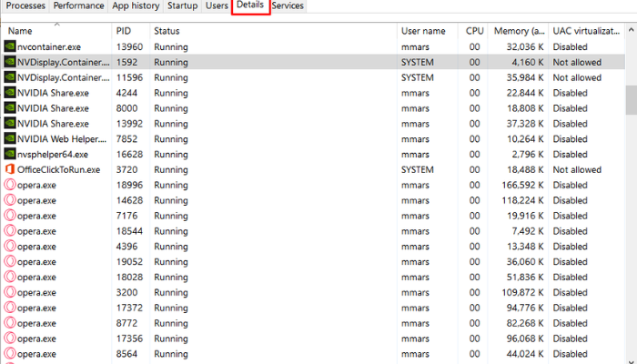
Task: Click the vertical scrollbar thumb
Action: click(x=631, y=100)
